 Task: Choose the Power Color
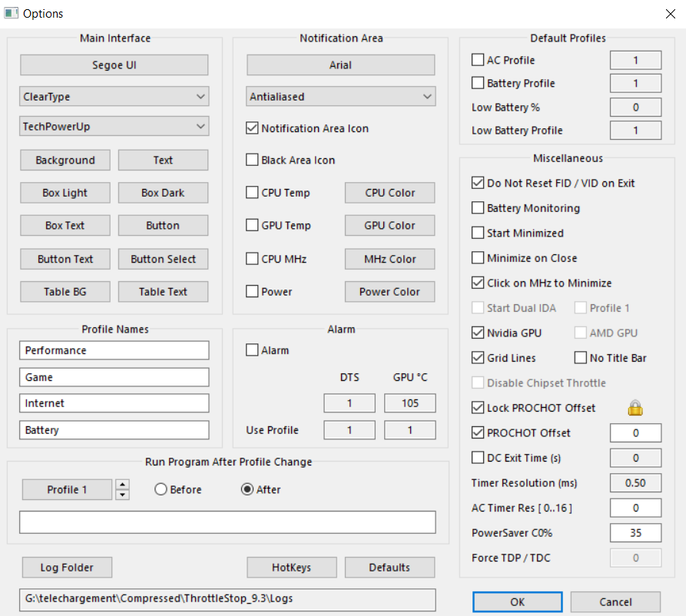[x=389, y=292]
